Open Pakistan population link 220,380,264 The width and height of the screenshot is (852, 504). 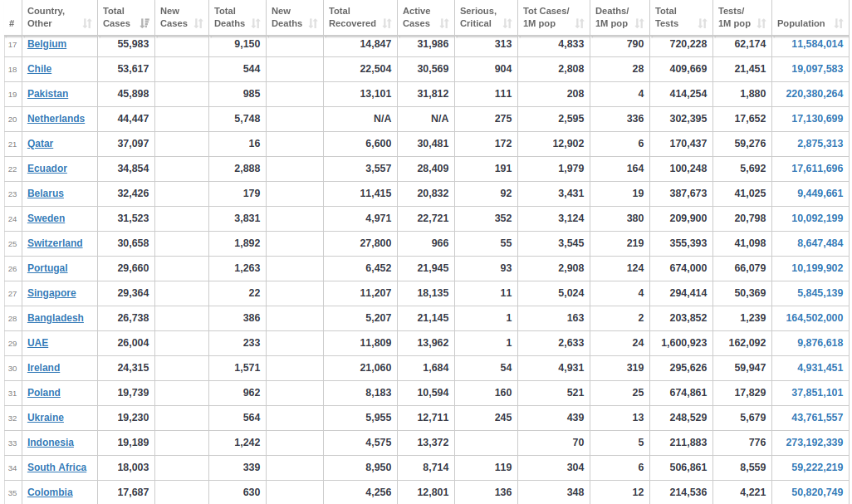(x=815, y=94)
